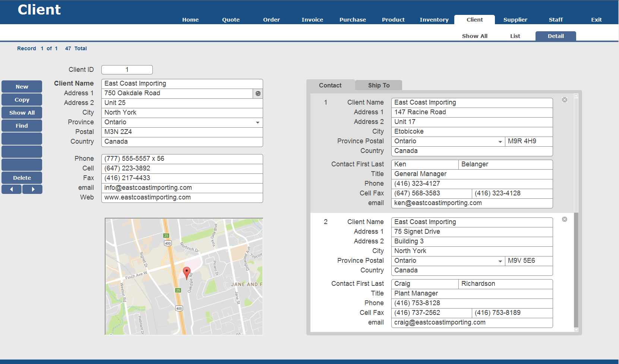Open the Supplier navigation tab
Image resolution: width=619 pixels, height=364 pixels.
pyautogui.click(x=515, y=20)
